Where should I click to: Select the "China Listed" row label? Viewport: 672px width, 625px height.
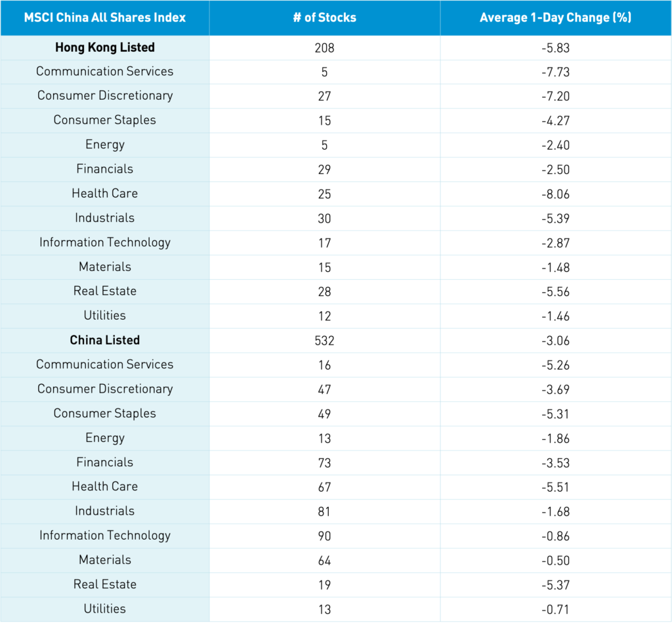[105, 340]
